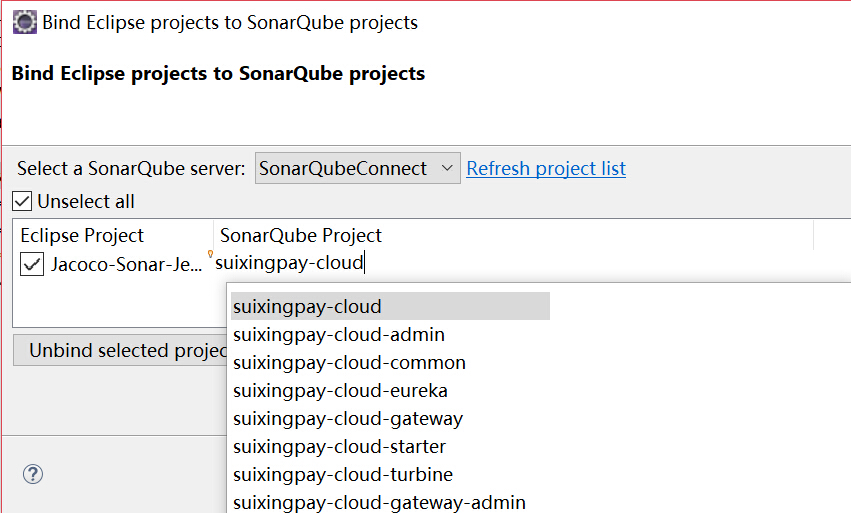Viewport: 851px width, 513px height.
Task: Click the SonarQube Project column header
Action: click(301, 236)
